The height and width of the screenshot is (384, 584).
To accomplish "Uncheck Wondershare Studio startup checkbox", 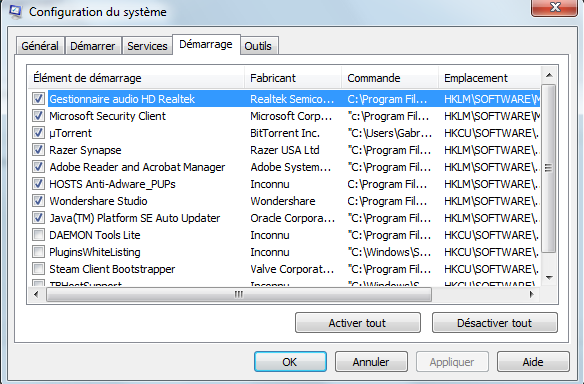I will (38, 201).
